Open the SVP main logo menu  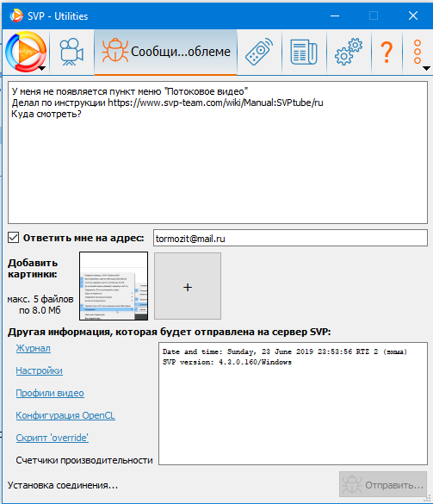26,52
